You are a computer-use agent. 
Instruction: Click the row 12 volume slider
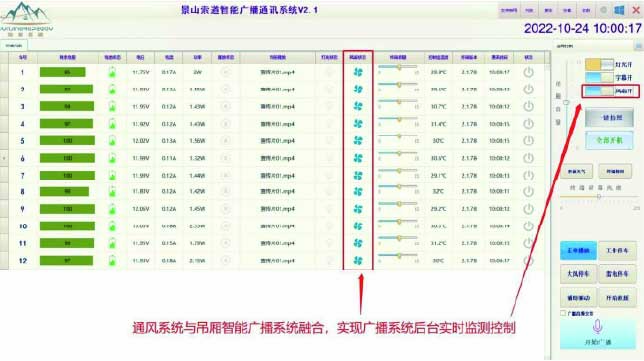coord(398,255)
